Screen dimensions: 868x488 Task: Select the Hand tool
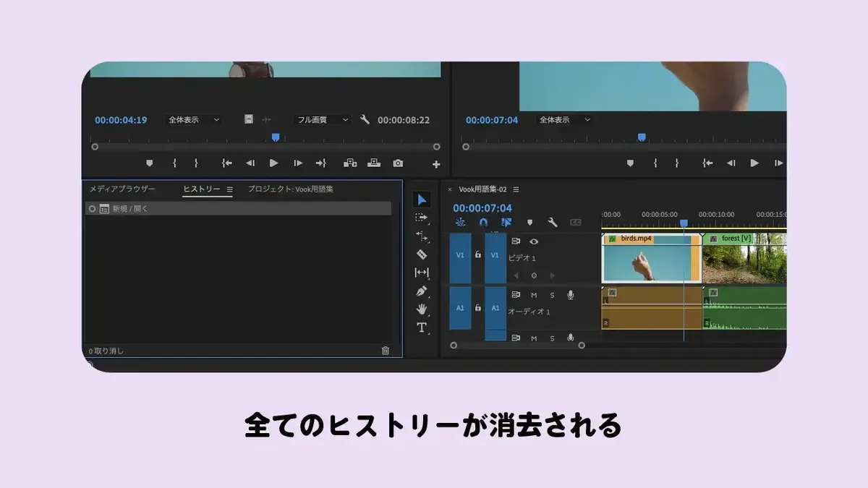pyautogui.click(x=422, y=309)
